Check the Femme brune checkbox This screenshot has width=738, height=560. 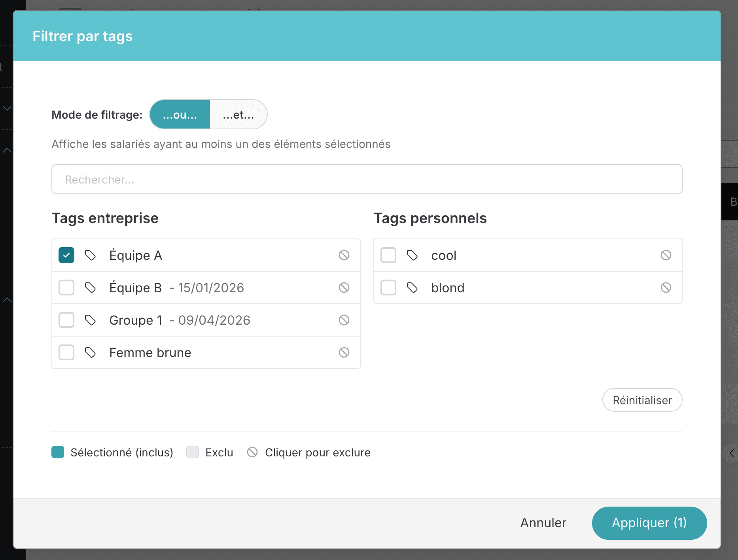click(x=66, y=352)
